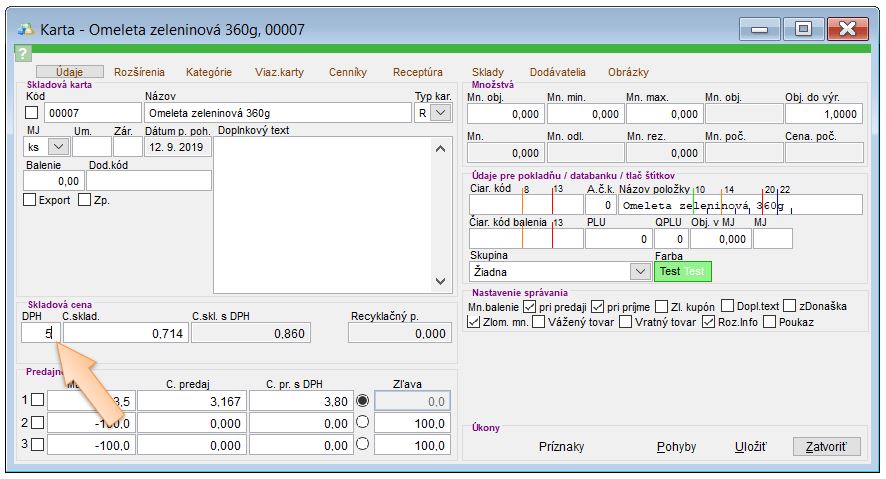Switch to the Receptúra tab
Image resolution: width=886 pixels, height=479 pixels.
pyautogui.click(x=417, y=72)
